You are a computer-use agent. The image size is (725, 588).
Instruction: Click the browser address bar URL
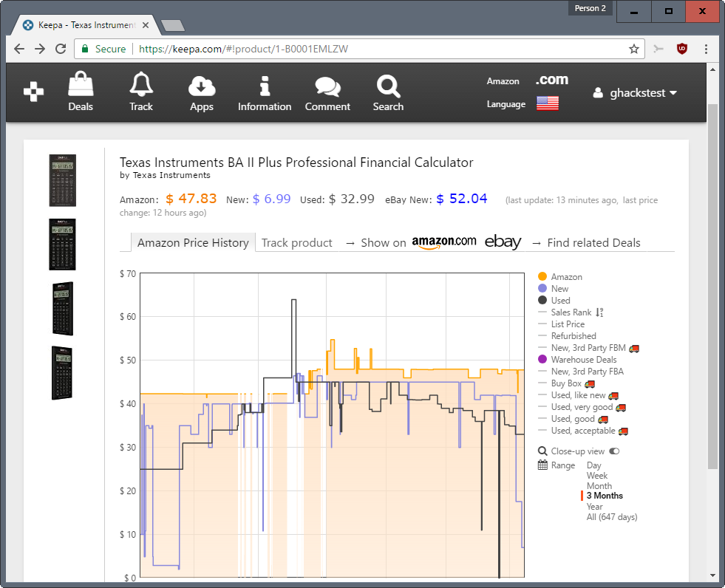(243, 49)
